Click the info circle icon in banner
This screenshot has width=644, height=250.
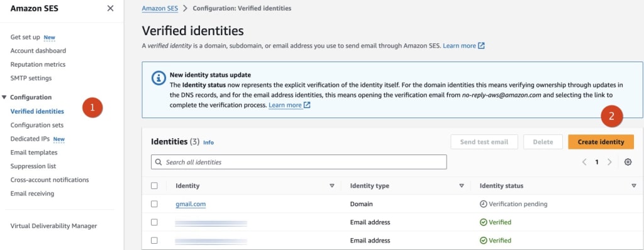(x=158, y=78)
